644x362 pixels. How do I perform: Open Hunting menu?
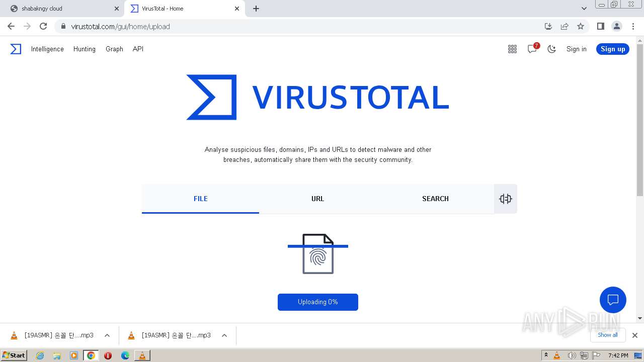tap(85, 49)
